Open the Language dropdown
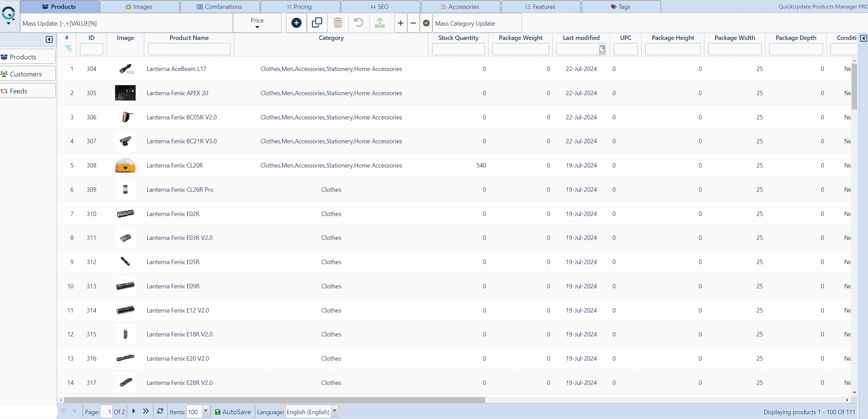This screenshot has height=419, width=868. pos(334,411)
